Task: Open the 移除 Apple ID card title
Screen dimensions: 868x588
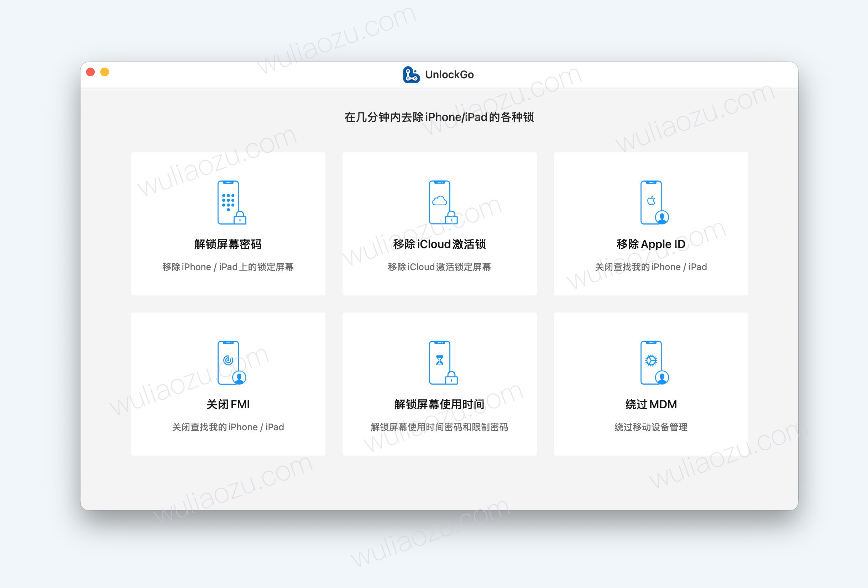Action: [x=650, y=244]
